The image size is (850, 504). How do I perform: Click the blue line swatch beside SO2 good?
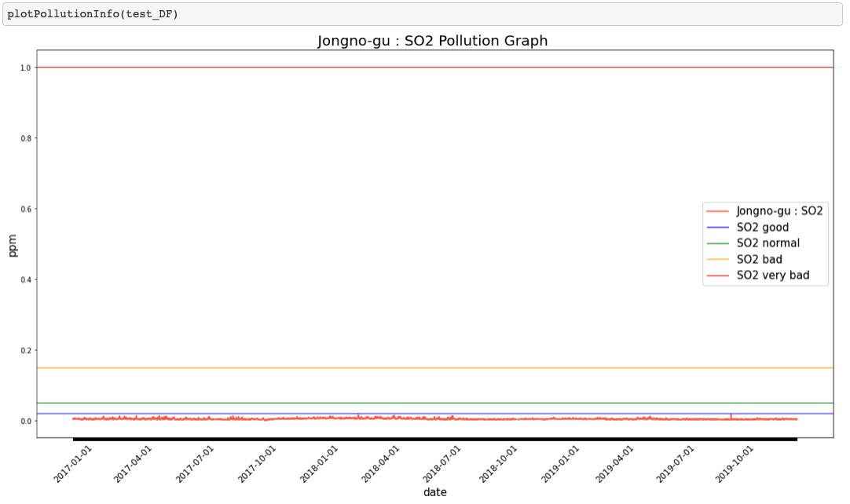click(718, 227)
